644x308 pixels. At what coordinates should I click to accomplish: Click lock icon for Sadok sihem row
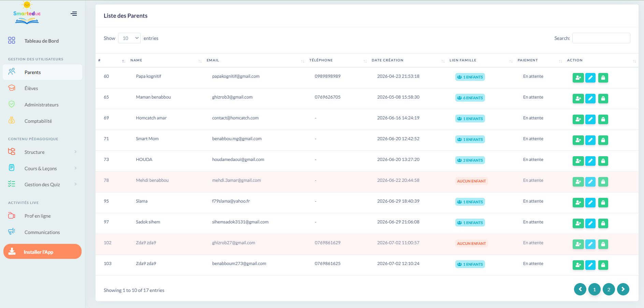tap(603, 223)
